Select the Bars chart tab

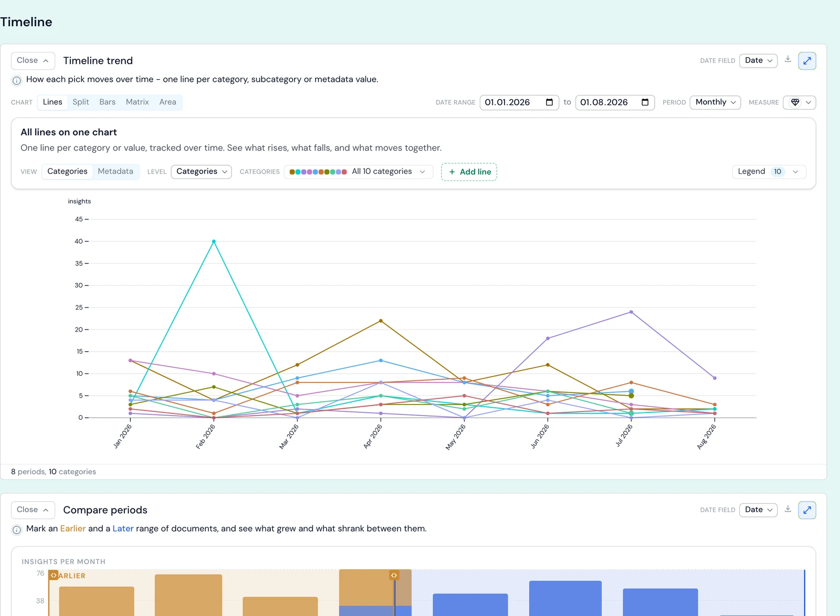[x=107, y=102]
